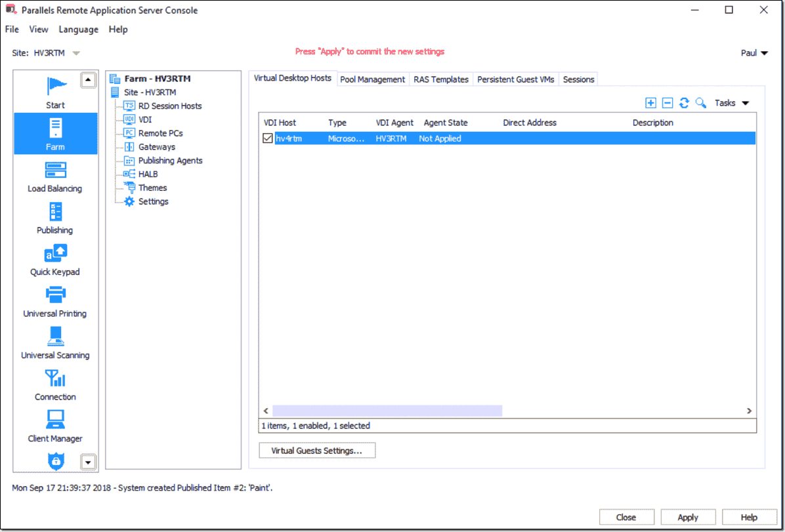Viewport: 785px width, 532px height.
Task: Click the Themes paint icon in tree
Action: [x=129, y=188]
